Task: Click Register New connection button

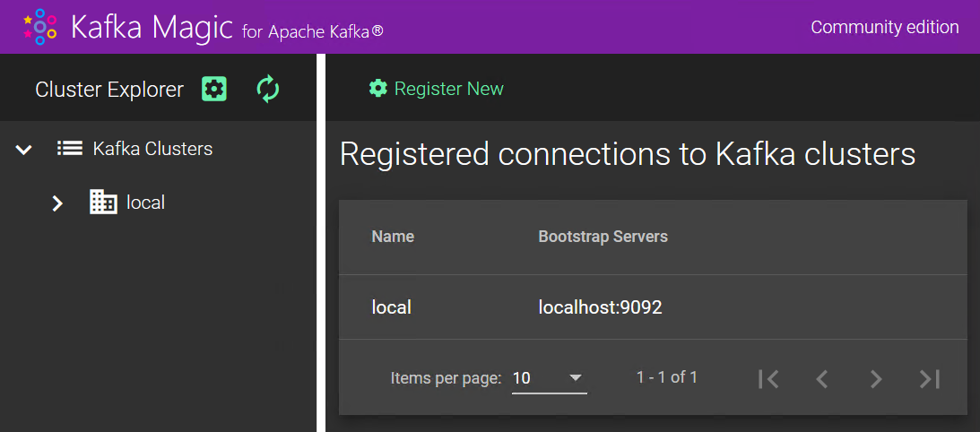Action: 437,89
